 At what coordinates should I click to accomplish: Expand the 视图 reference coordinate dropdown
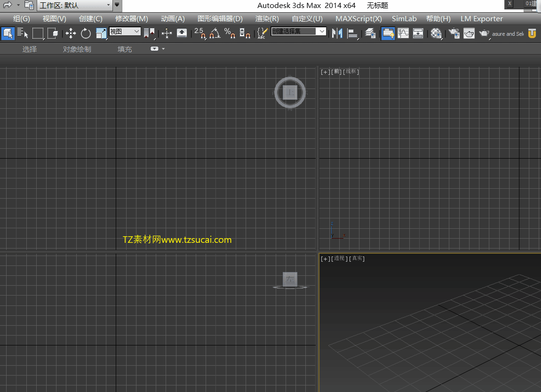[125, 32]
